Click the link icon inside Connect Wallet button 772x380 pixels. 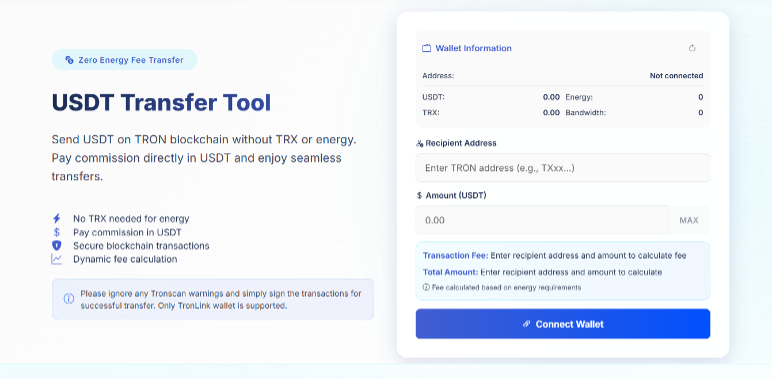[x=526, y=324]
